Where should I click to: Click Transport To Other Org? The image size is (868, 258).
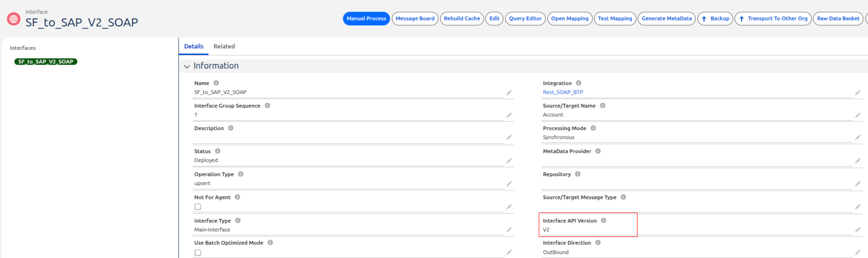tap(773, 18)
